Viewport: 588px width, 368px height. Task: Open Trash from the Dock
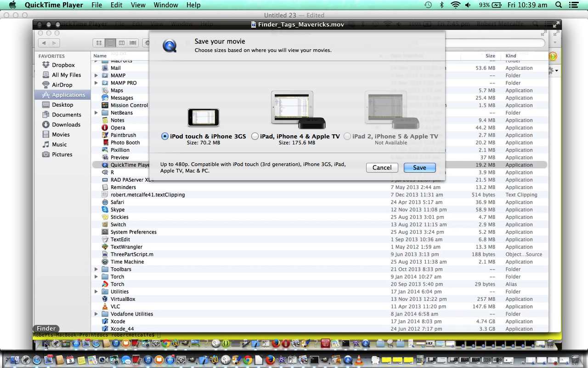click(x=576, y=360)
